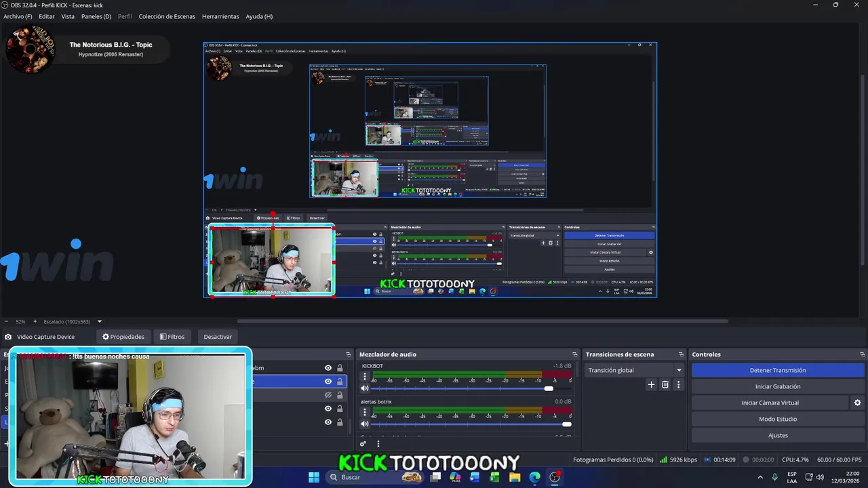Open Excel from taskbar
This screenshot has width=868, height=488.
pos(494,477)
